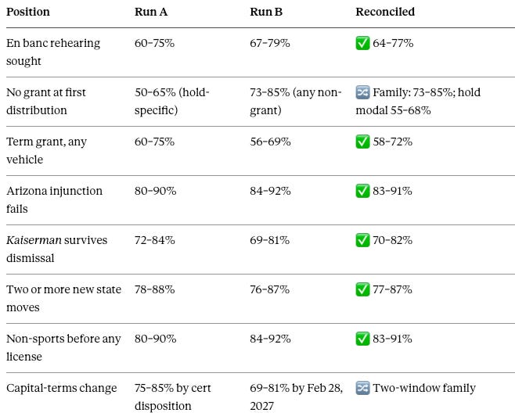Viewport: 515px width, 420px height.
Task: Select the Run A column header
Action: pos(151,12)
